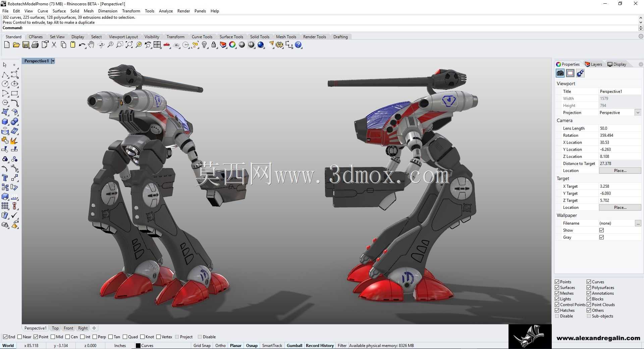Click the black Curves layer color swatch
This screenshot has width=644, height=349.
[138, 345]
